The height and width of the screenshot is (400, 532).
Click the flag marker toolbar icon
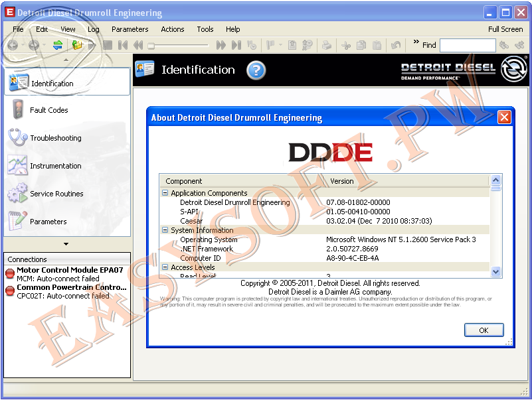pyautogui.click(x=270, y=45)
